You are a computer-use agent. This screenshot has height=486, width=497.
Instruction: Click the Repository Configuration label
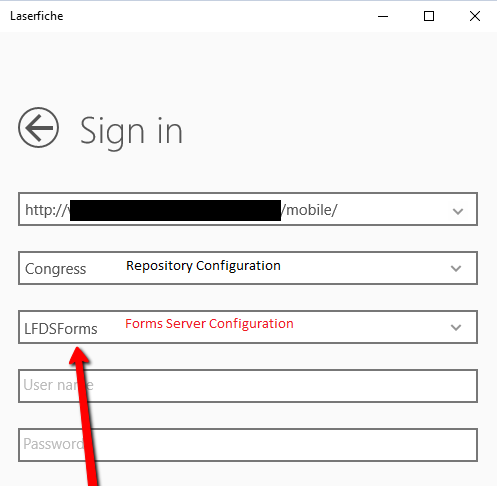click(x=203, y=266)
